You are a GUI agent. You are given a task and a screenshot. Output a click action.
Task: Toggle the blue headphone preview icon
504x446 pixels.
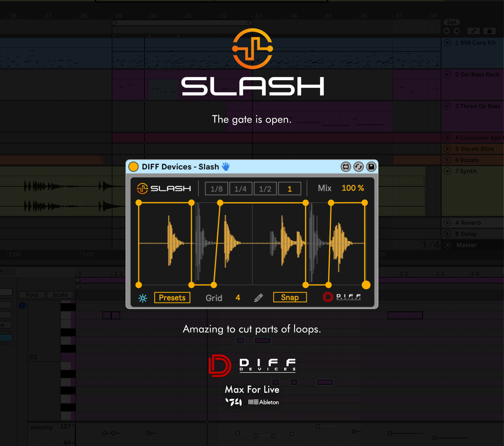pos(22,305)
